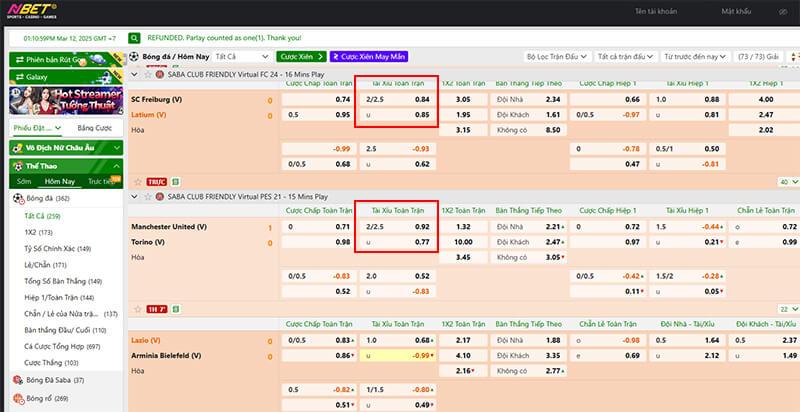Click the Bóng Đá Saba ball icon
This screenshot has width=800, height=412.
tap(18, 380)
